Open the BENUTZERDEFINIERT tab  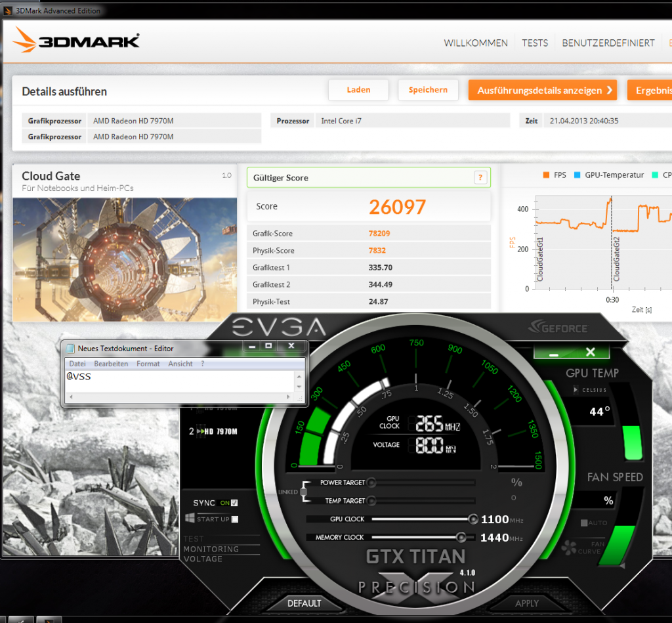pyautogui.click(x=608, y=43)
